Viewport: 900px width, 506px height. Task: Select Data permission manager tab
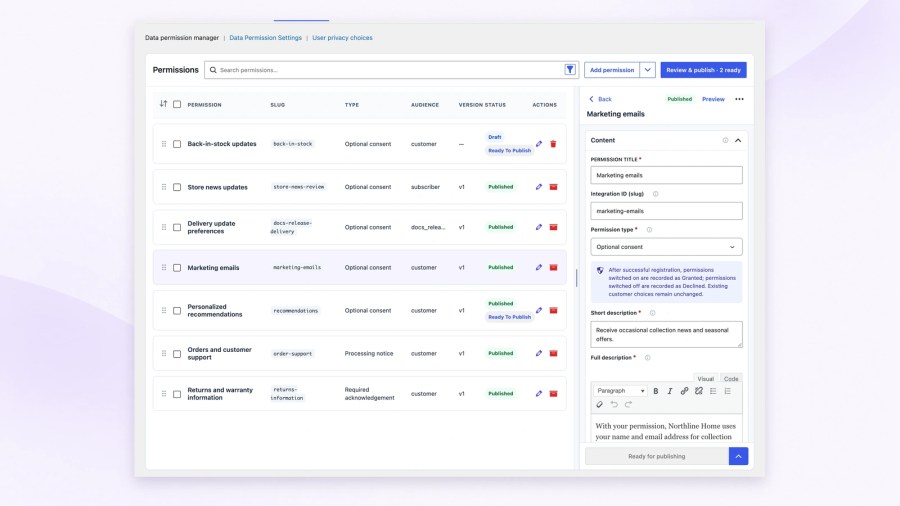pyautogui.click(x=181, y=38)
